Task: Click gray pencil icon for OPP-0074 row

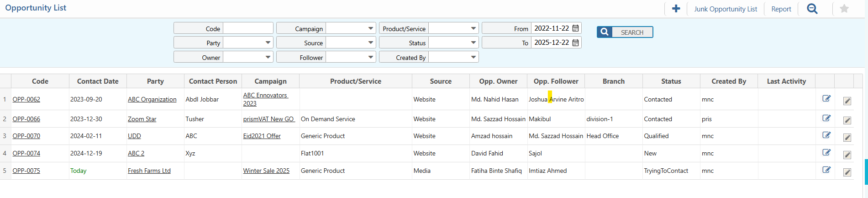Action: click(847, 155)
